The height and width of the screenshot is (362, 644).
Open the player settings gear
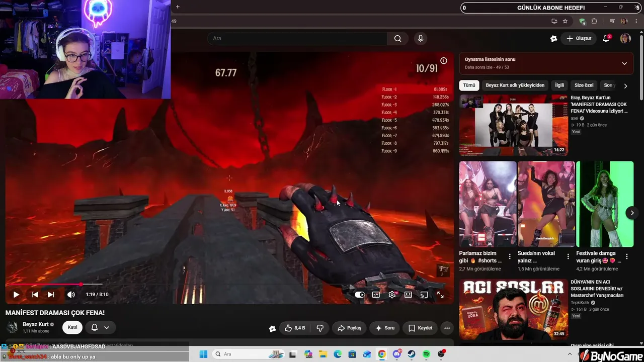[x=392, y=295]
